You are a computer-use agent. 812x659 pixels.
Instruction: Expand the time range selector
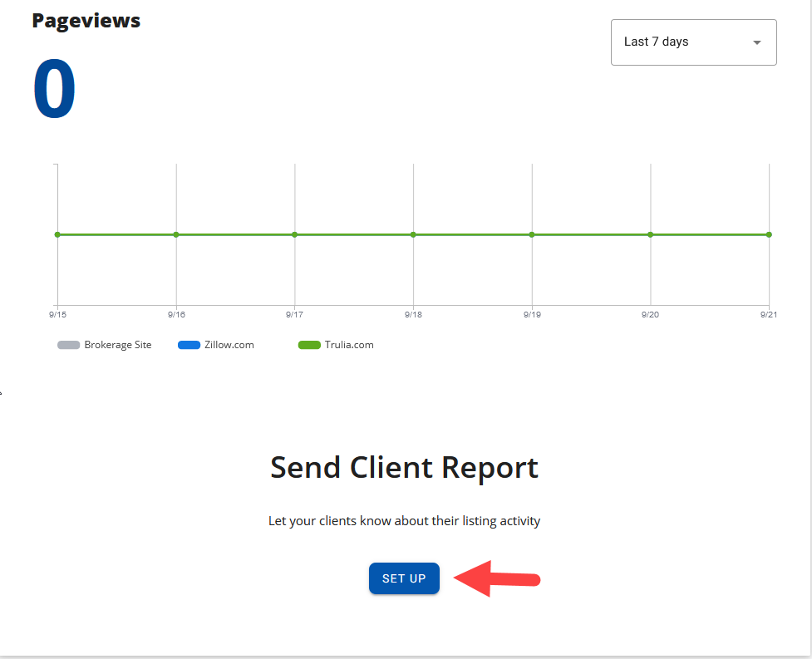coord(693,42)
